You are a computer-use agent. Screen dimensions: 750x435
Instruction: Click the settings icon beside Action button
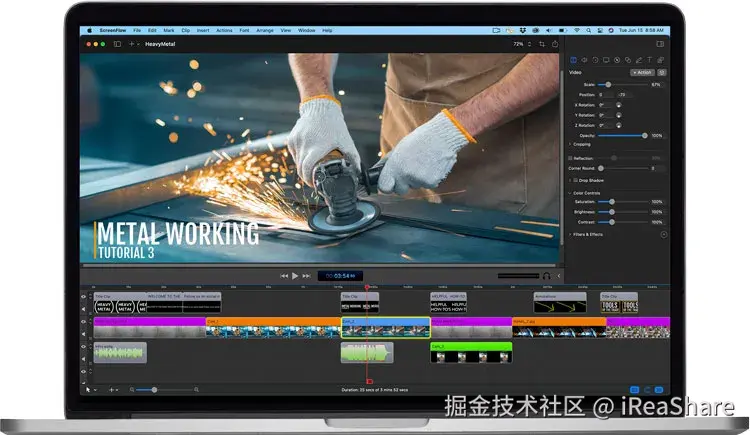click(x=662, y=72)
